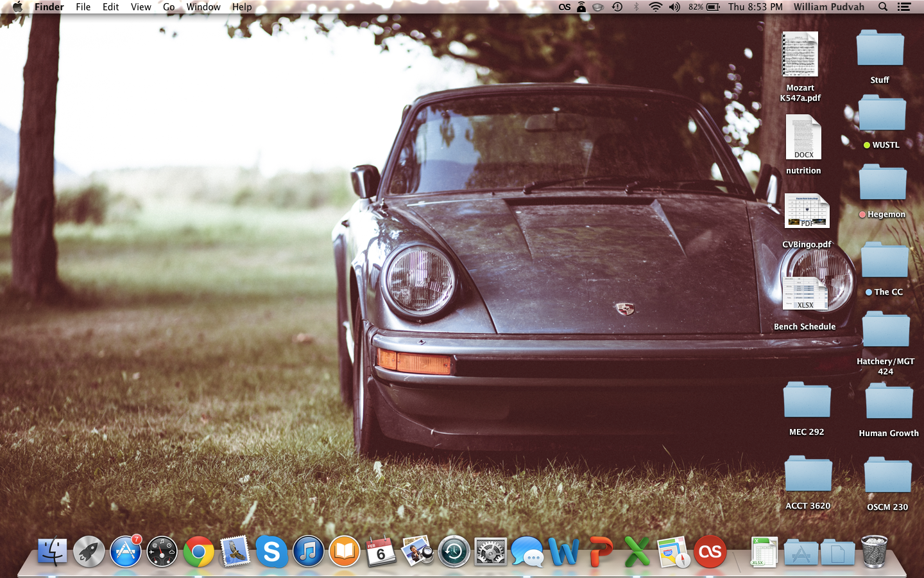Open the Edit menu

(x=111, y=7)
